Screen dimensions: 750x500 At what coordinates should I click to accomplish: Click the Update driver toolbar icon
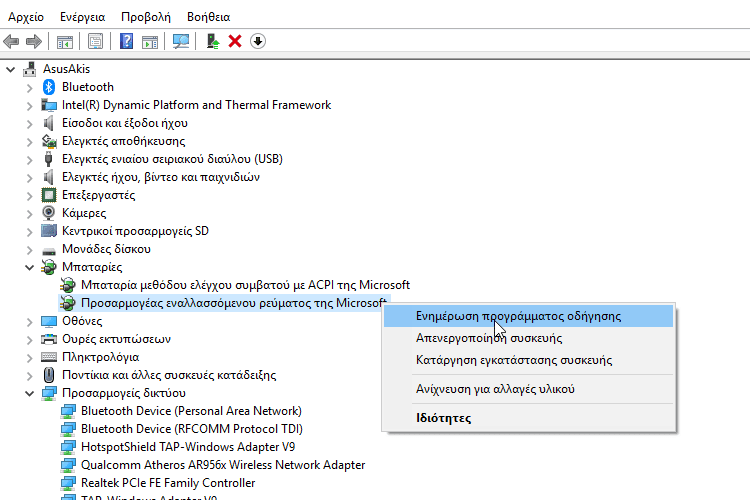212,42
